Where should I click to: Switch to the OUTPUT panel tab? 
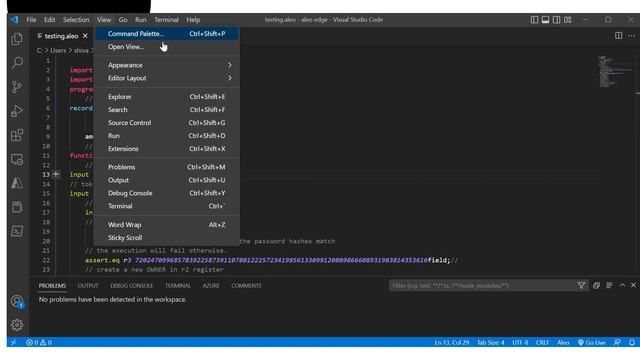click(88, 286)
